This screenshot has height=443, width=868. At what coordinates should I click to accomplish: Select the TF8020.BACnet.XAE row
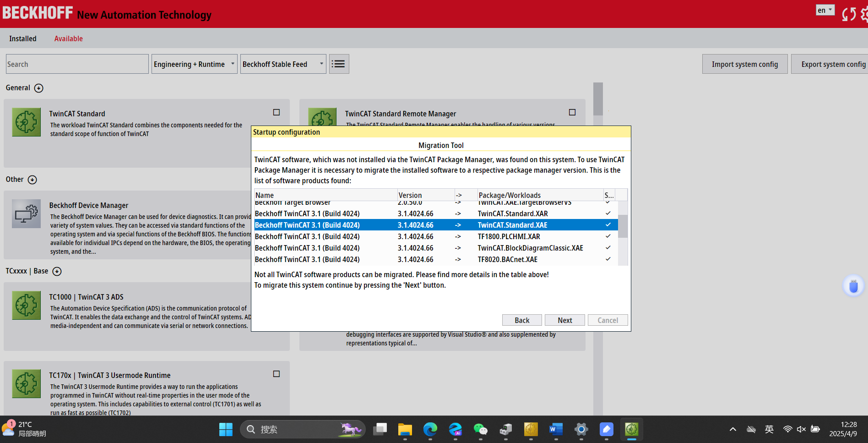coord(436,259)
